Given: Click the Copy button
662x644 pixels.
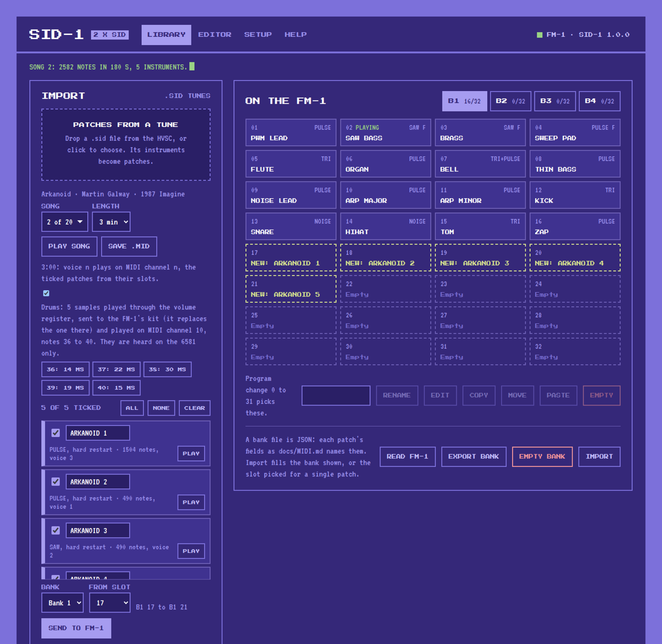Looking at the screenshot, I should 478,396.
